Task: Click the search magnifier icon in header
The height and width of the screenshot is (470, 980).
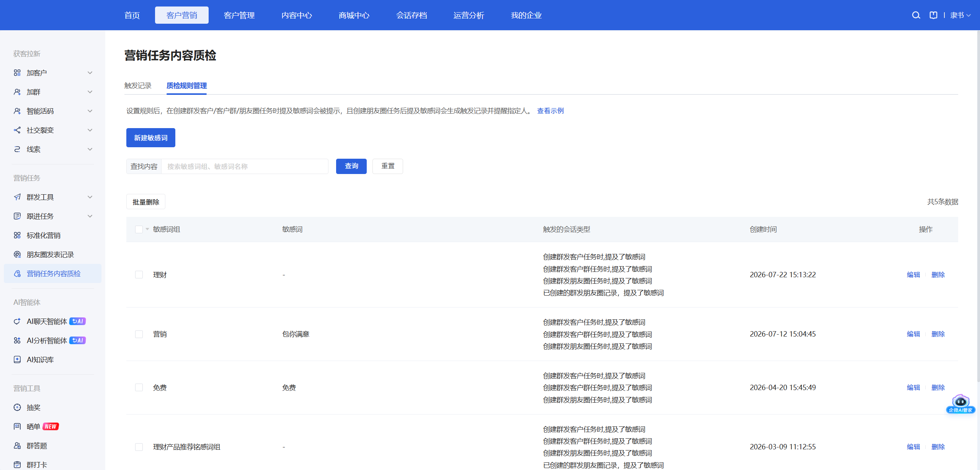Action: 916,15
